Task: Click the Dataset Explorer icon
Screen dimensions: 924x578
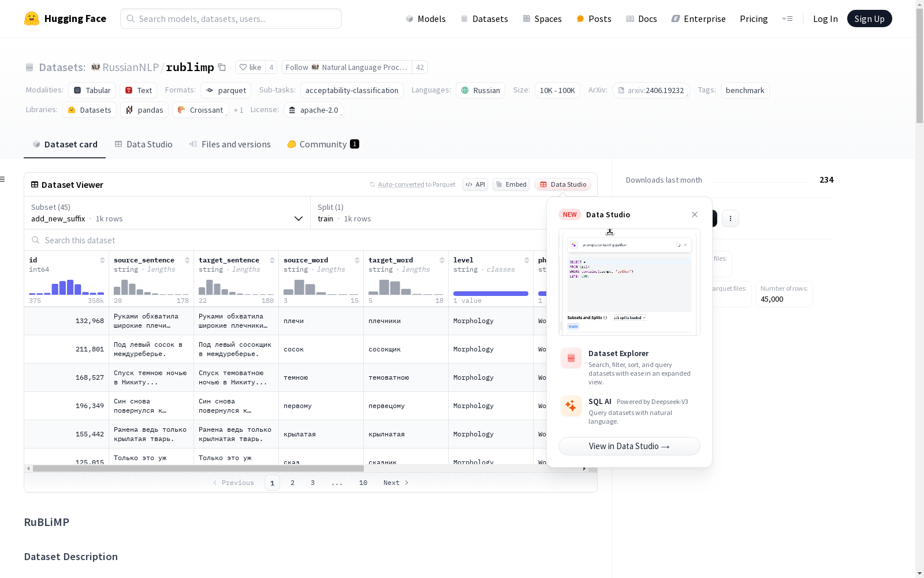Action: tap(571, 358)
